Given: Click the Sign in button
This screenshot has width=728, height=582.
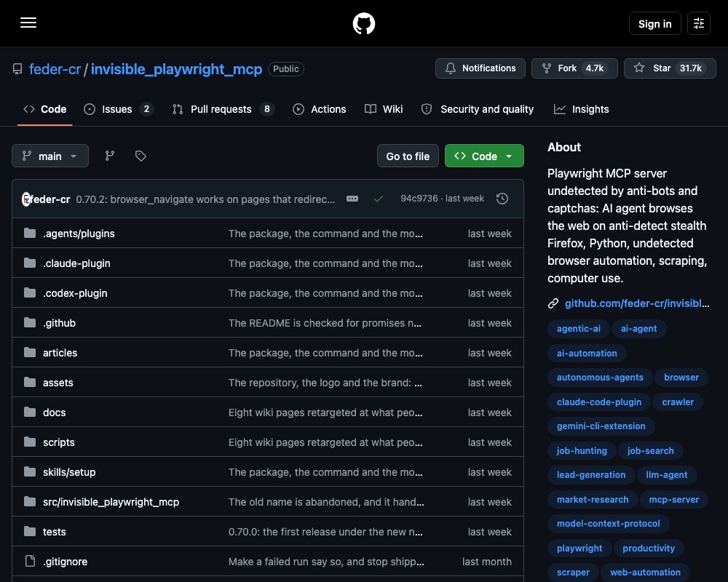Looking at the screenshot, I should pos(654,23).
